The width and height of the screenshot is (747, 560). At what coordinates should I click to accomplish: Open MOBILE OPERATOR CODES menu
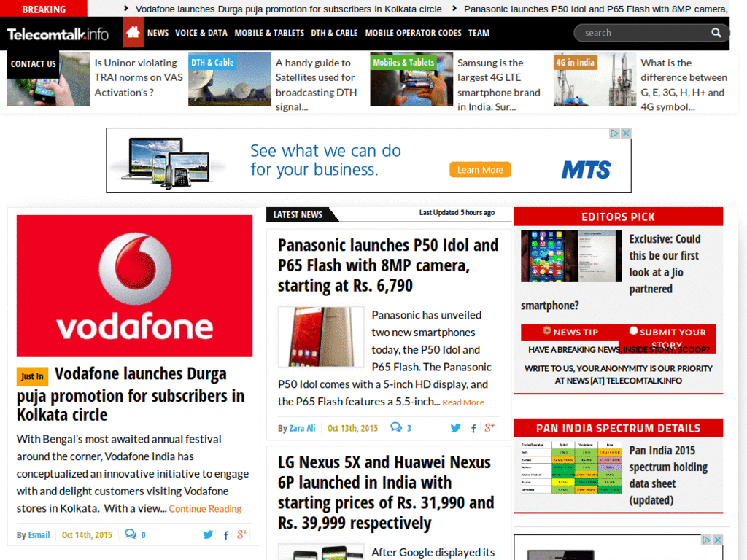pos(413,33)
